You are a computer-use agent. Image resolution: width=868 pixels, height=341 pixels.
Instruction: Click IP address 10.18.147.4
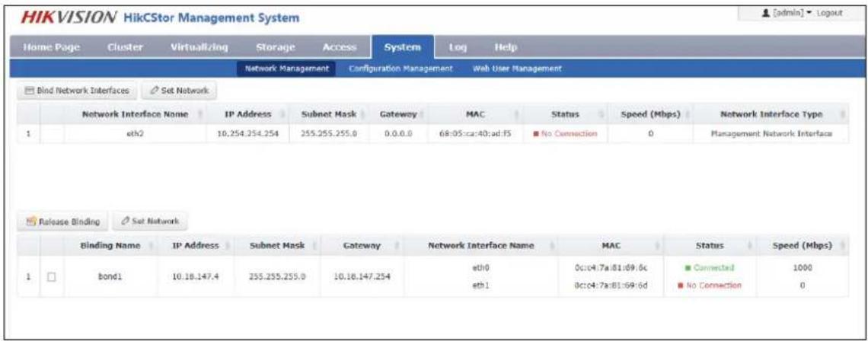tap(193, 276)
